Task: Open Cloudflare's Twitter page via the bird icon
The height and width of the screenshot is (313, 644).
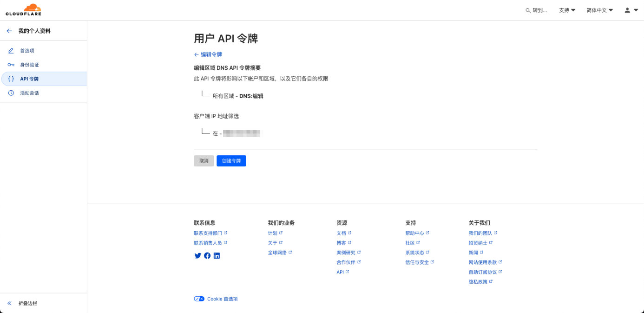Action: [x=197, y=255]
